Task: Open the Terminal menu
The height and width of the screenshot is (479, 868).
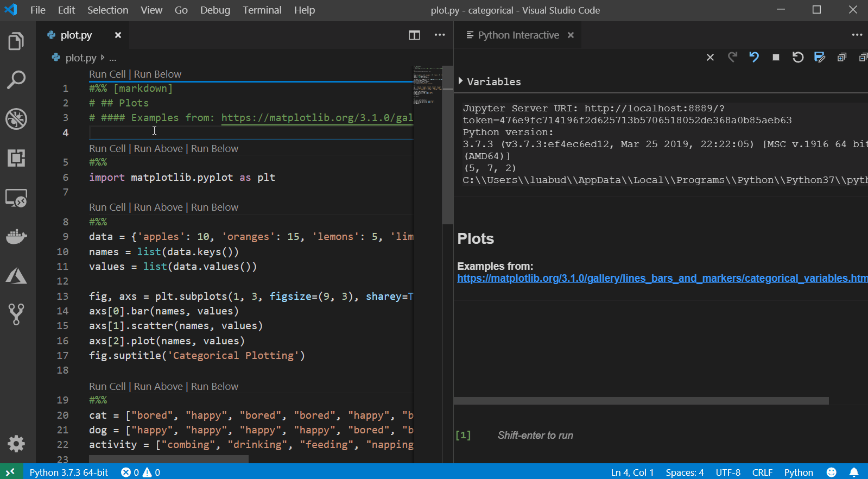Action: pyautogui.click(x=262, y=10)
